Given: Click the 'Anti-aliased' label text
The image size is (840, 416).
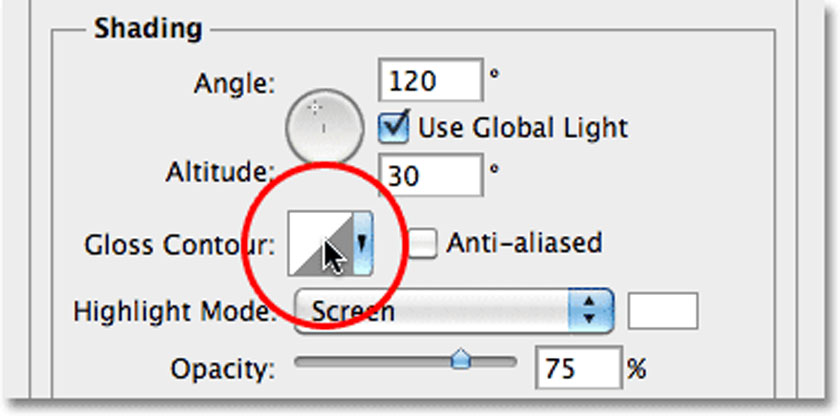Looking at the screenshot, I should (x=524, y=243).
